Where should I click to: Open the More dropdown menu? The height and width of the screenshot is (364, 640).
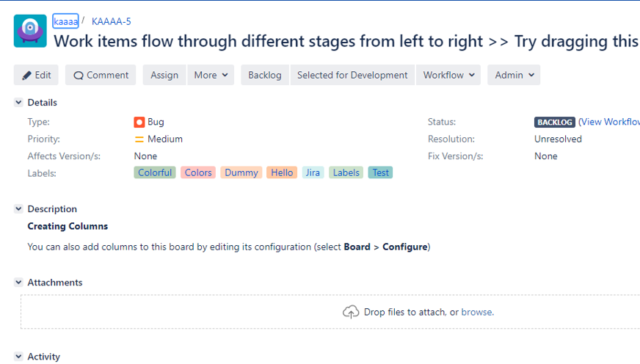(x=211, y=75)
